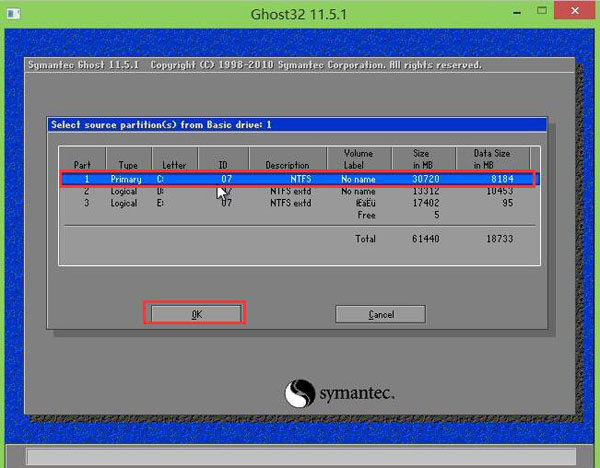Click the Total size 61440 value
This screenshot has width=600, height=468.
(x=426, y=239)
